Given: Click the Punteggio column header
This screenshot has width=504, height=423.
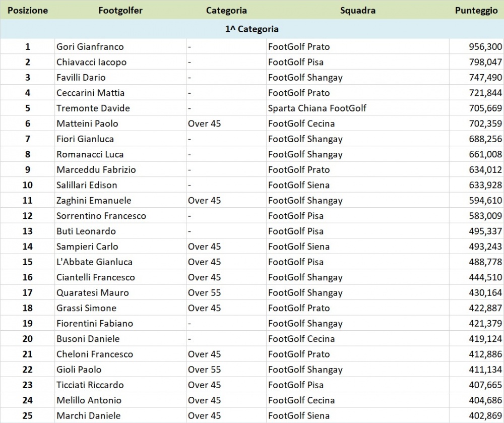Looking at the screenshot, I should (x=476, y=10).
